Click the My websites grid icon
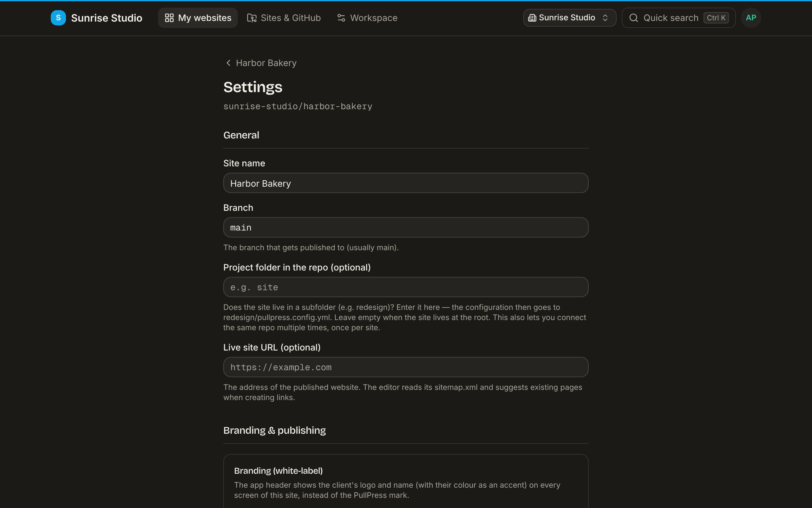Screen dimensions: 812x508 point(169,18)
